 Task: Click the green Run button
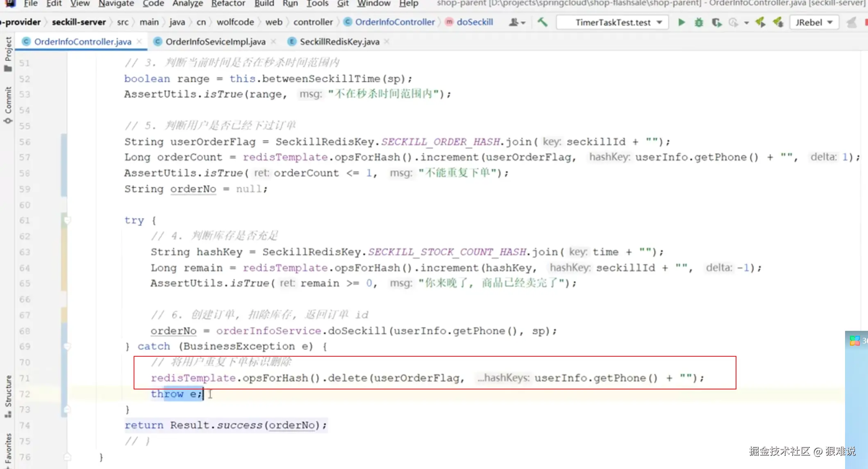point(681,22)
